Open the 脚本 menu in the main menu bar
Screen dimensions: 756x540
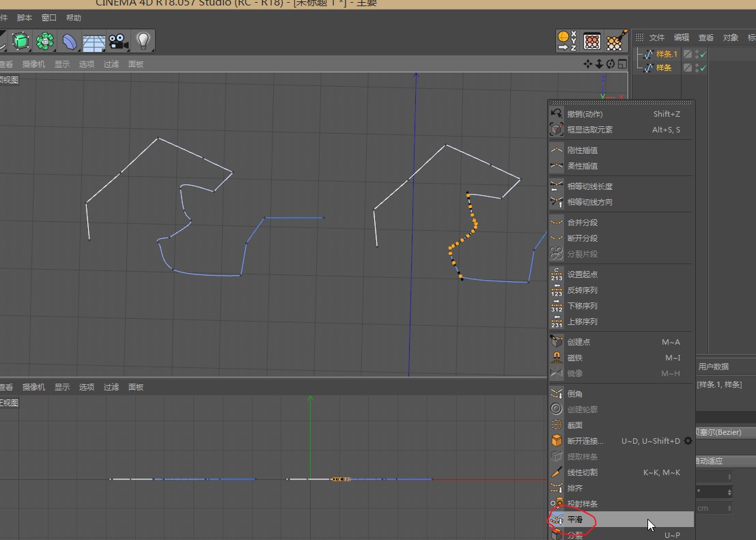pyautogui.click(x=24, y=18)
